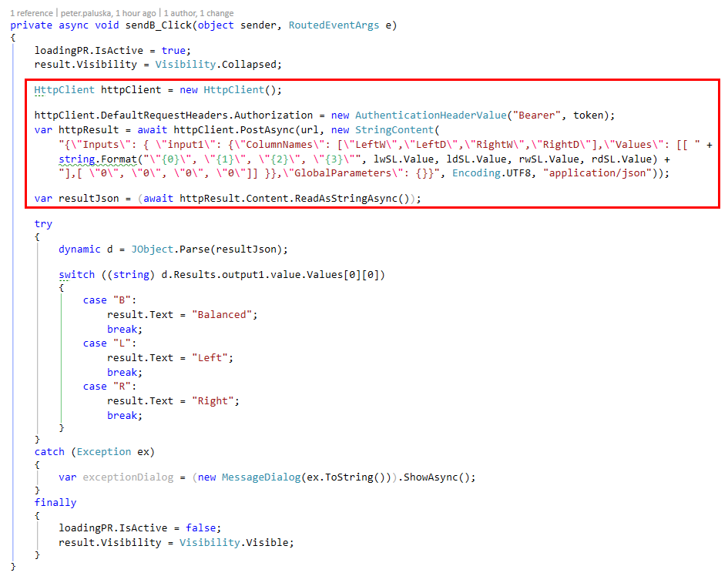Click the 'break;' under case "R"

[x=125, y=415]
